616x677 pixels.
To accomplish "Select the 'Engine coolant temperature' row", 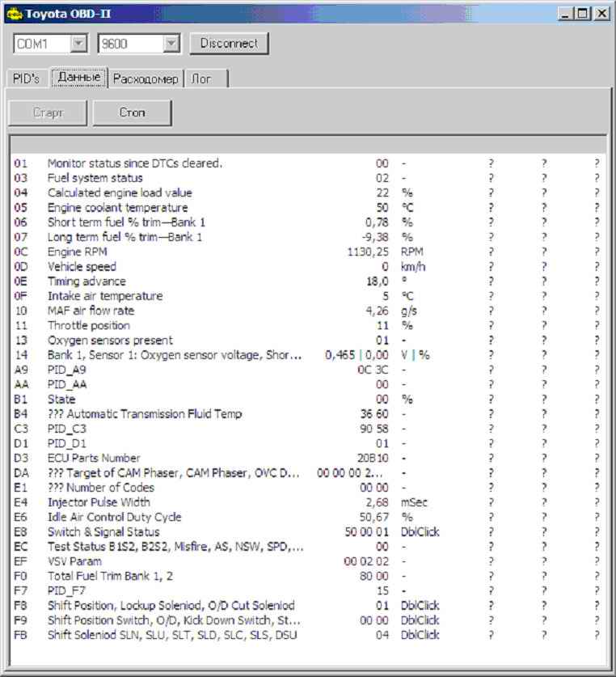I will tap(308, 207).
